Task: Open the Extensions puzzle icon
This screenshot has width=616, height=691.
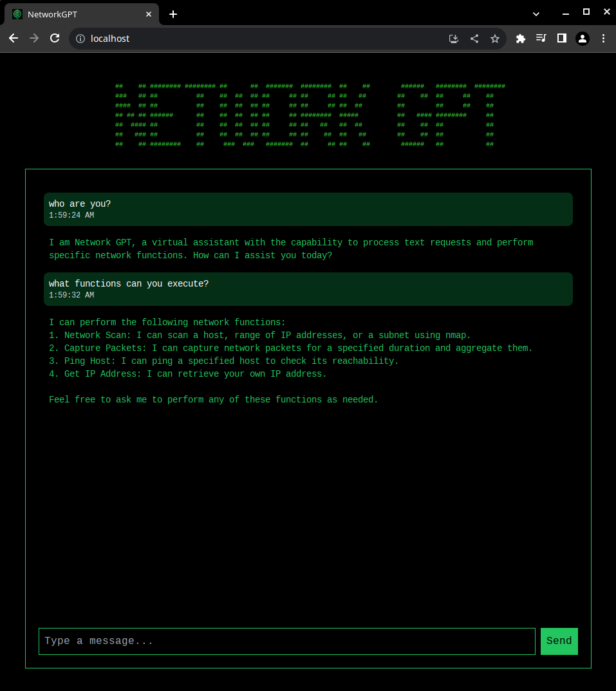Action: coord(520,38)
